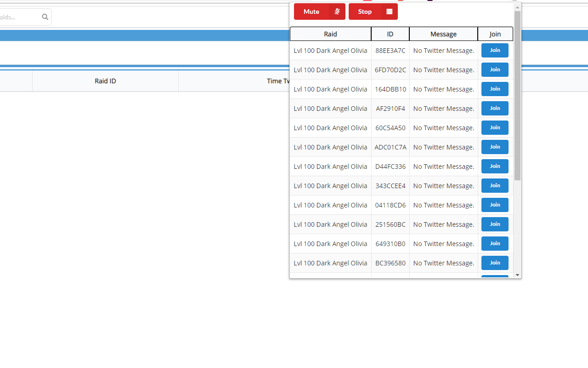Click the ID column header in popup
588x368 pixels.
[390, 34]
